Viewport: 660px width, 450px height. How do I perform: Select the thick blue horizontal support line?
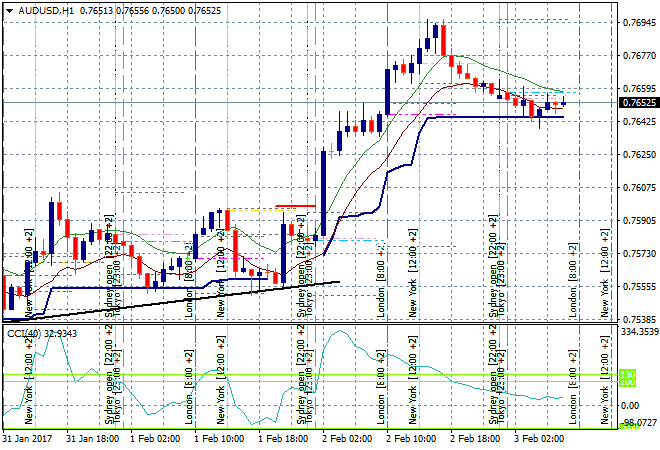point(500,117)
